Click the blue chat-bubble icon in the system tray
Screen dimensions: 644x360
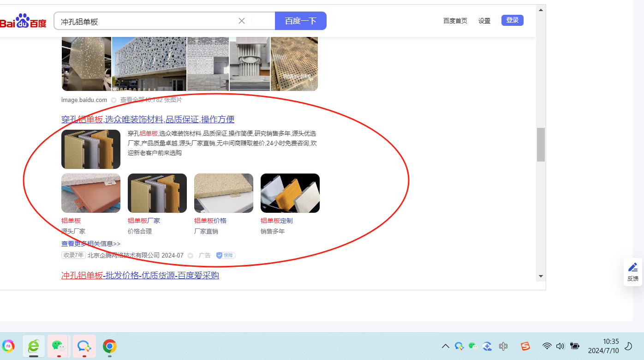pyautogui.click(x=459, y=346)
